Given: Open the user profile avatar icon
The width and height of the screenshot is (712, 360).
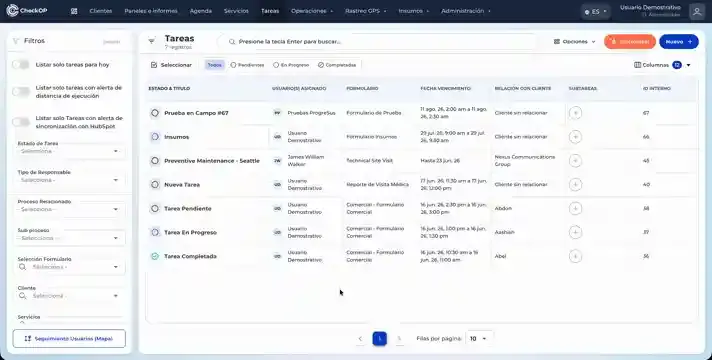Looking at the screenshot, I should (x=697, y=11).
